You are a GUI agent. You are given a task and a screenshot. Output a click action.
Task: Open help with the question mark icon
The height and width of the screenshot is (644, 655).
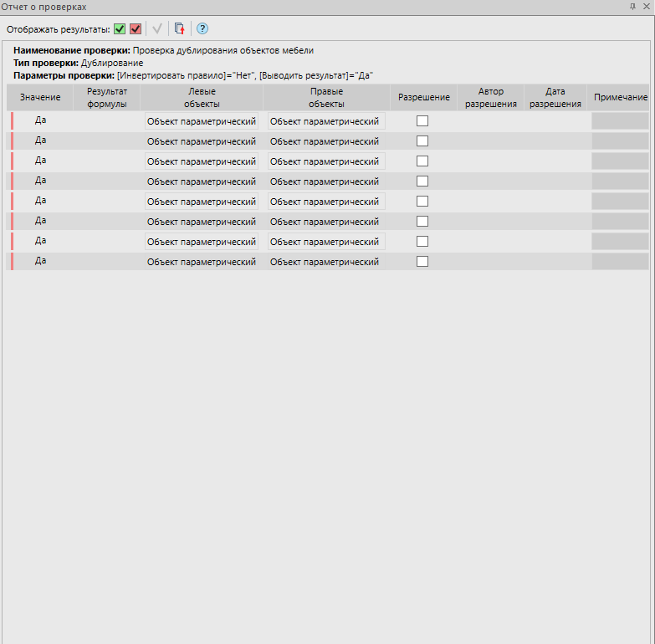[202, 28]
